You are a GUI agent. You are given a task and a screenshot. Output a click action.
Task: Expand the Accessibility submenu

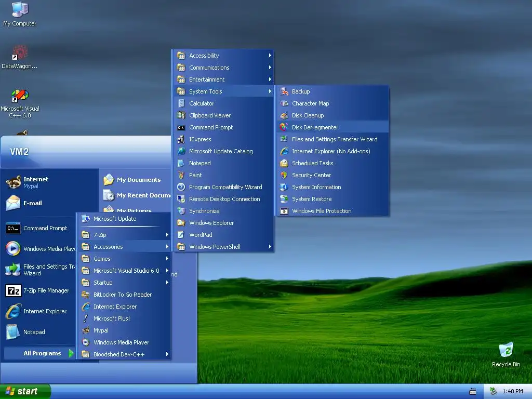coord(223,56)
